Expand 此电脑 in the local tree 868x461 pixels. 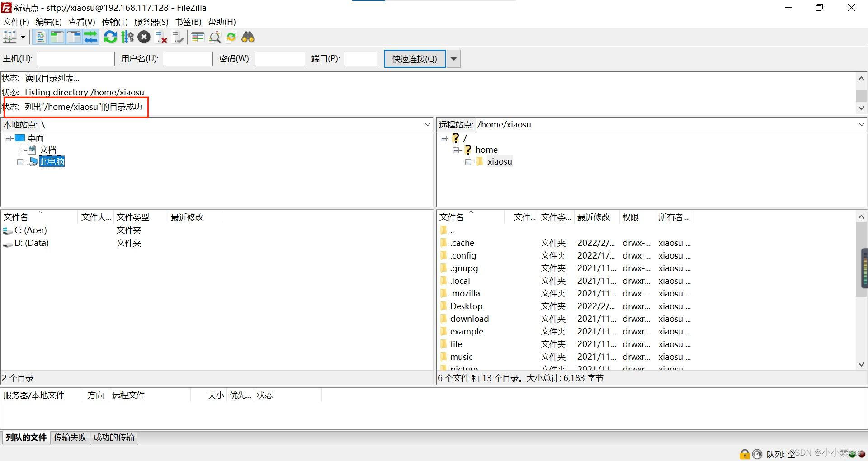20,161
